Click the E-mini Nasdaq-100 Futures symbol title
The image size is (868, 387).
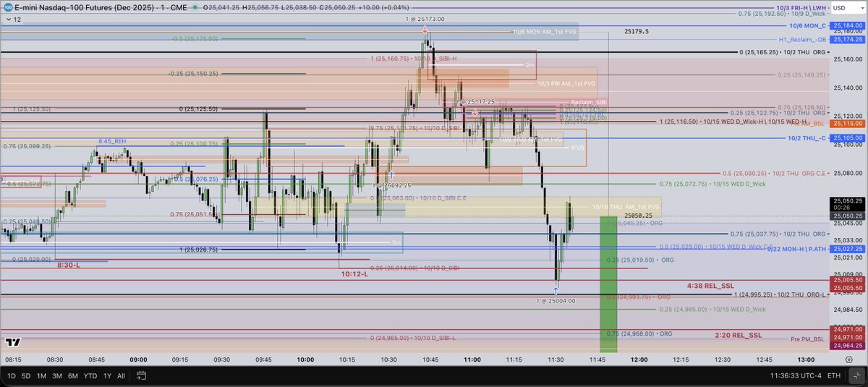(x=101, y=7)
